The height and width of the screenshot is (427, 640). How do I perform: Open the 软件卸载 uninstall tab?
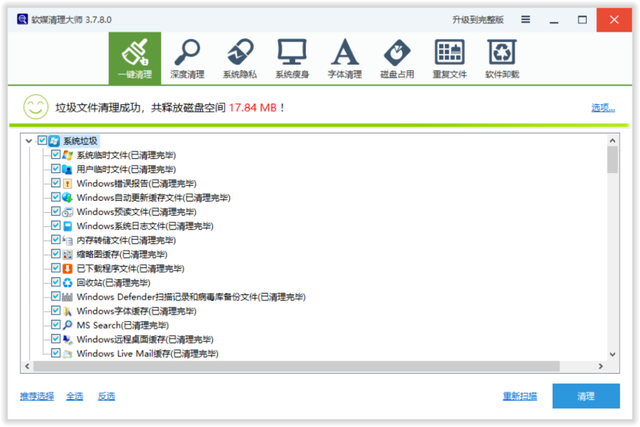tap(502, 58)
